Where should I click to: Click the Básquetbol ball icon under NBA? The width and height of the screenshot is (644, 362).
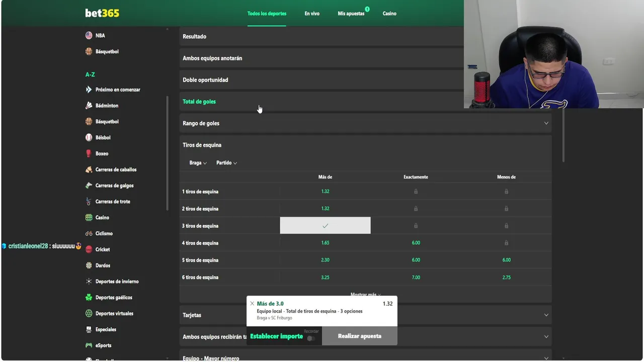click(89, 51)
